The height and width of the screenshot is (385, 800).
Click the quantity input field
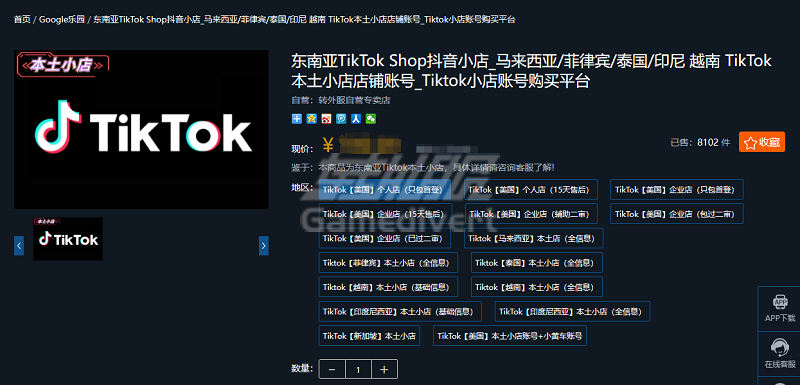pos(359,369)
